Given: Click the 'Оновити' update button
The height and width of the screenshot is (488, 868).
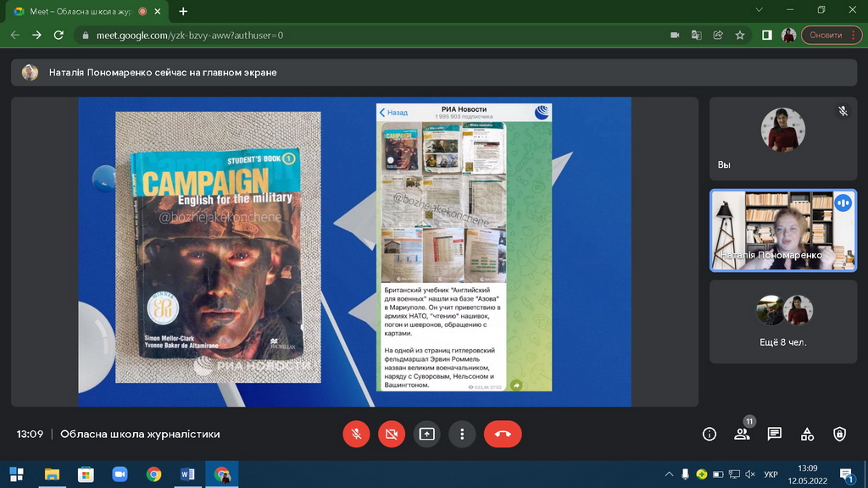Looking at the screenshot, I should coord(832,35).
